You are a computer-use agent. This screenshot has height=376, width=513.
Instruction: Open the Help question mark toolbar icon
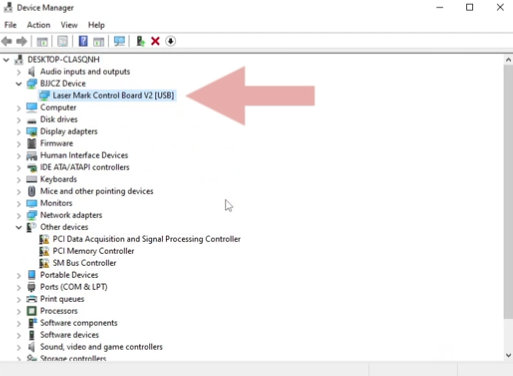click(x=83, y=41)
